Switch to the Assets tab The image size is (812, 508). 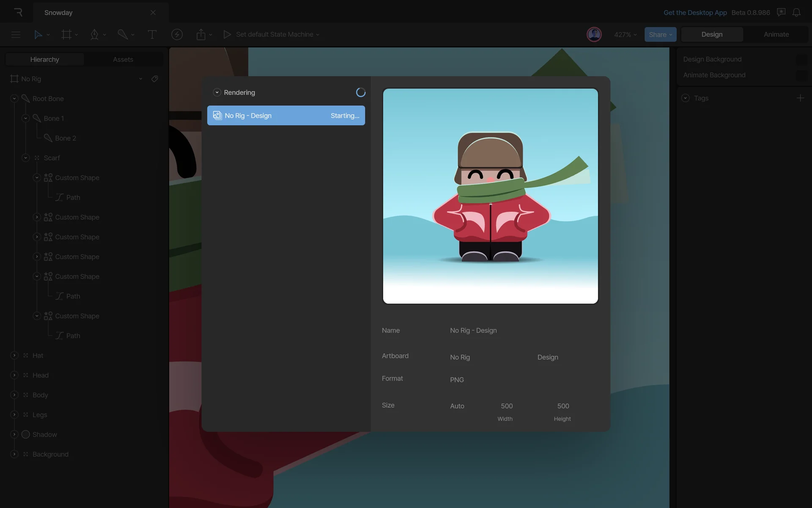123,60
